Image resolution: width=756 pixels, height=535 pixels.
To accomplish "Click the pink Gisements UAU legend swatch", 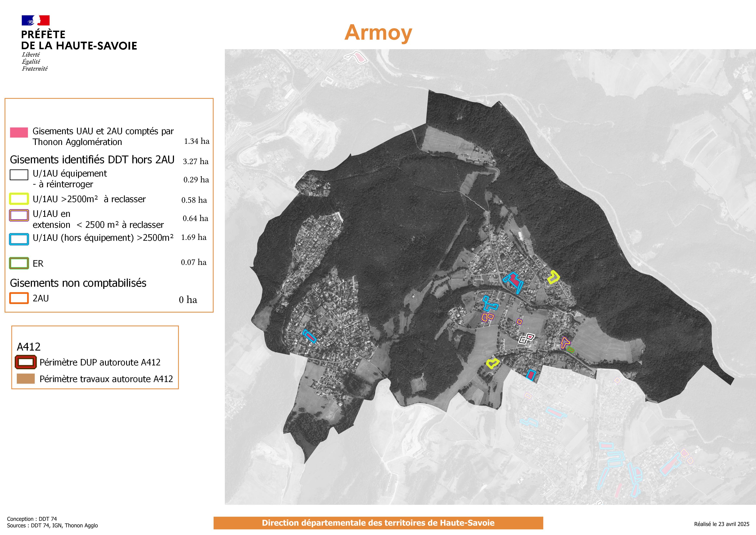I will click(19, 132).
